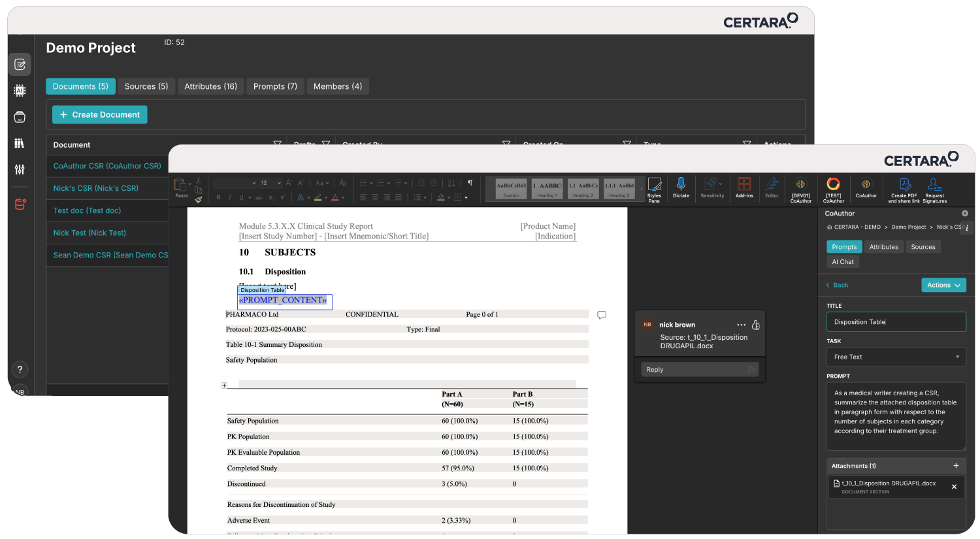Switch to the Members (4) tab
This screenshot has height=539, width=980.
pyautogui.click(x=338, y=86)
